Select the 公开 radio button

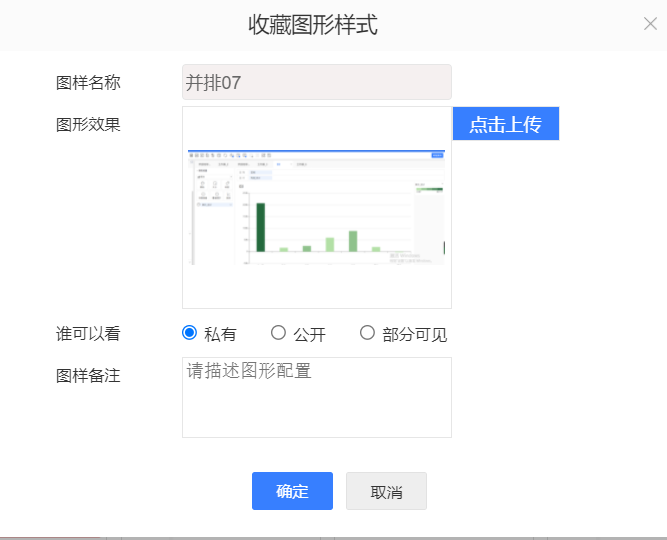pos(278,332)
